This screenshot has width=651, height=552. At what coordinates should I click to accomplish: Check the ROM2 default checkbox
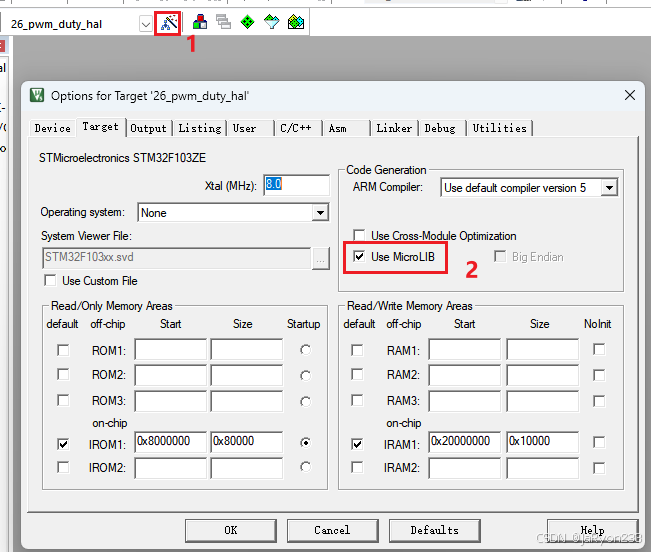63,375
